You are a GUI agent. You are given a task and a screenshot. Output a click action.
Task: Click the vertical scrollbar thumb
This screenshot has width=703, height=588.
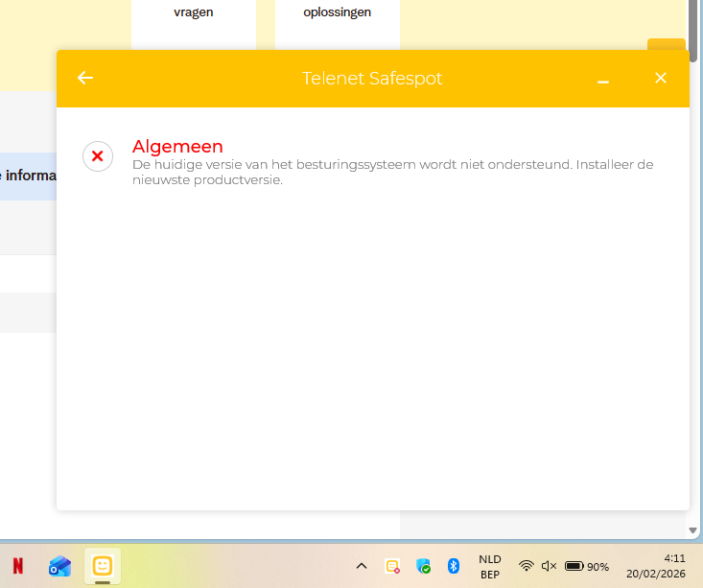693,32
